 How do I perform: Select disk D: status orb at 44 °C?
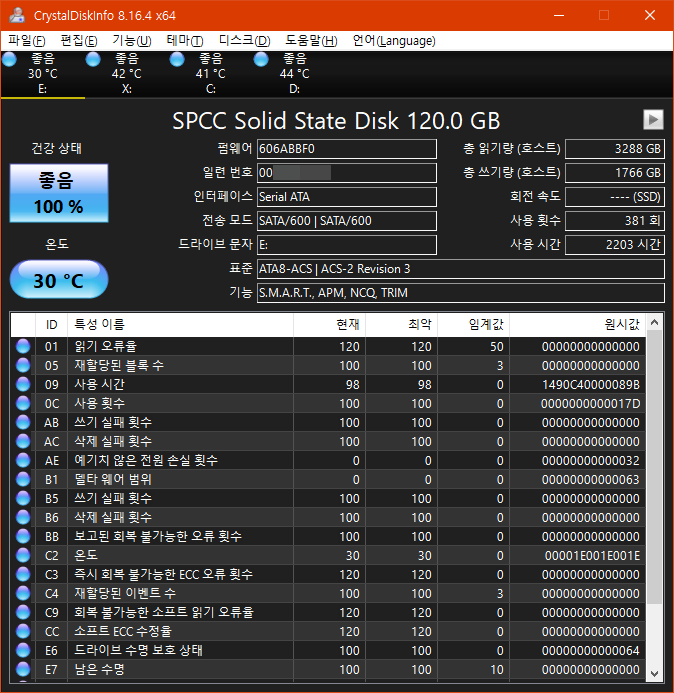(x=261, y=59)
